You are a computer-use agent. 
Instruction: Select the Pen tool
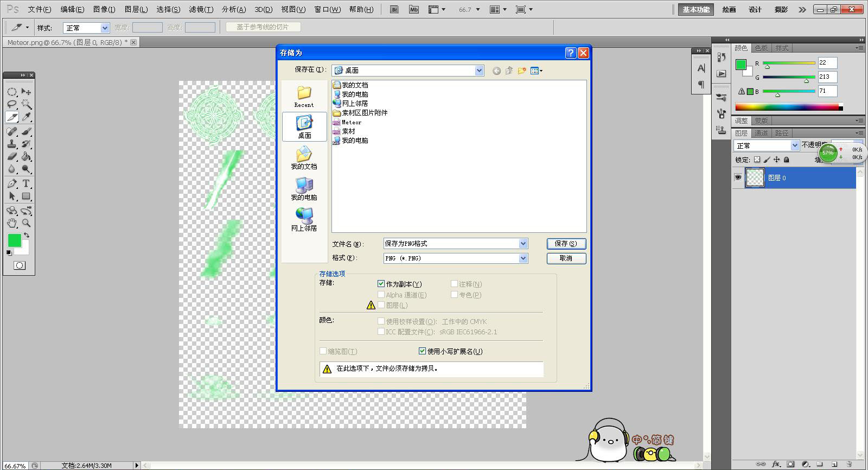[x=12, y=183]
